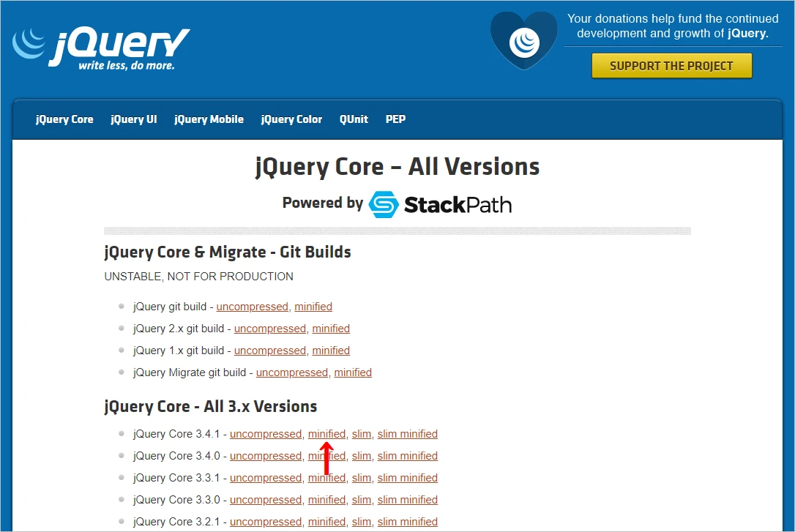This screenshot has height=532, width=795.
Task: Open the QUnit nav item
Action: point(354,119)
